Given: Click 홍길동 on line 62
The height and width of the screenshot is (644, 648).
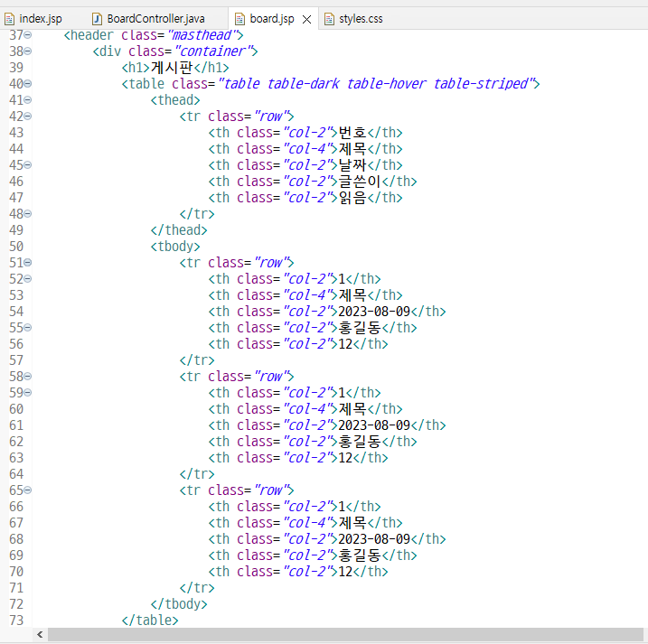Looking at the screenshot, I should (360, 441).
